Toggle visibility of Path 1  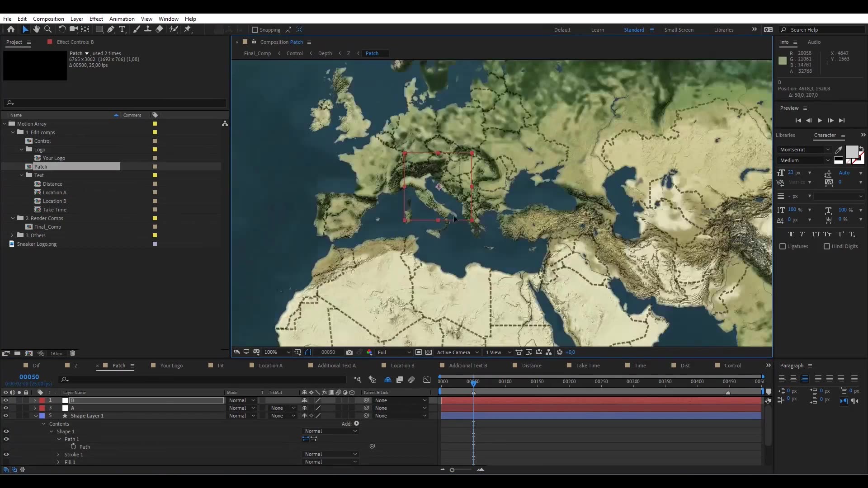(6, 439)
